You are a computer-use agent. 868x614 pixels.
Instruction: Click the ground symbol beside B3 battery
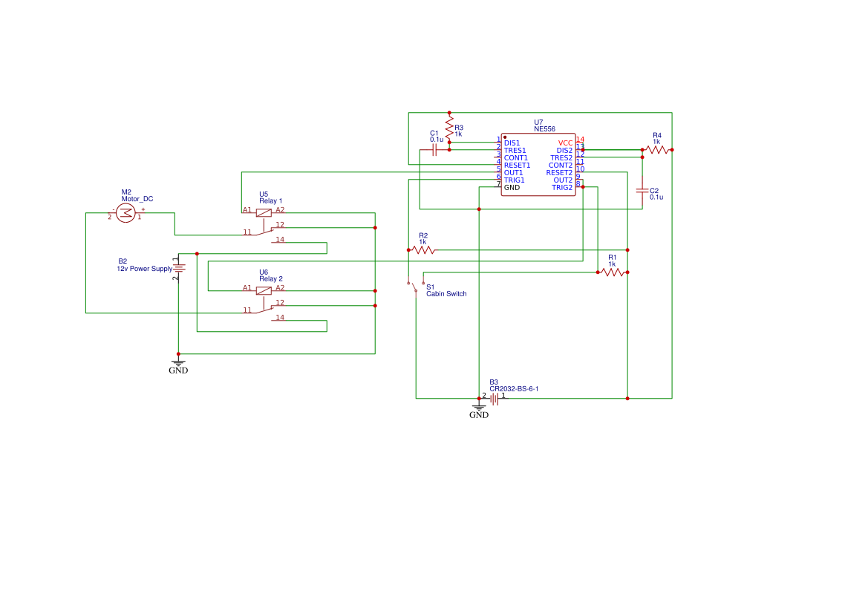coord(479,408)
